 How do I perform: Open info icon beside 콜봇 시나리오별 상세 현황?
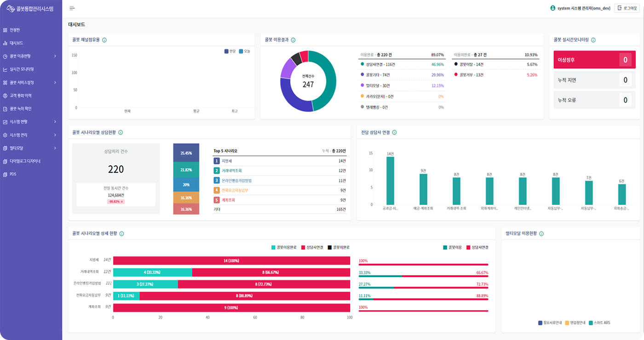(x=121, y=233)
